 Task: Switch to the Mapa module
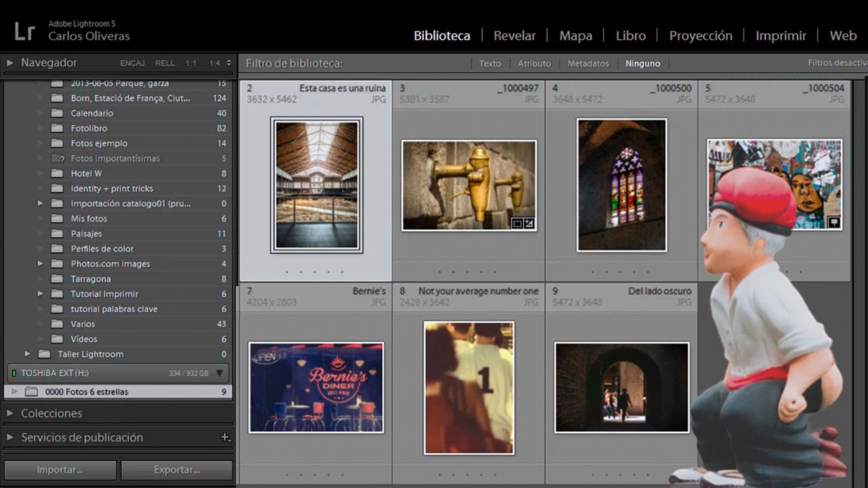(576, 36)
